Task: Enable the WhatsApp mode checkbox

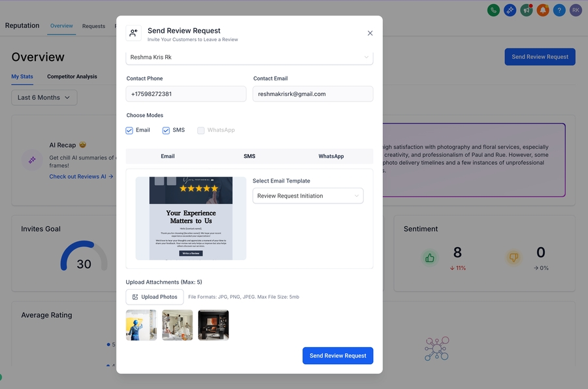Action: point(201,130)
